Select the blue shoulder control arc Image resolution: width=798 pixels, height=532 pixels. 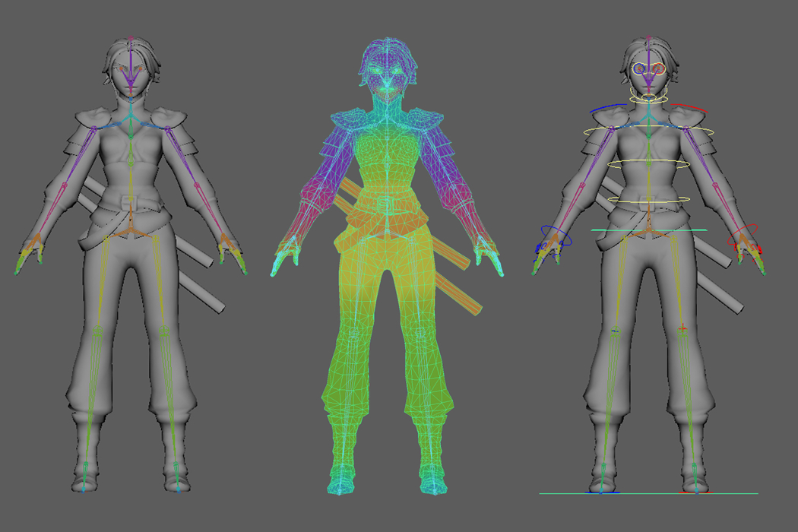[x=608, y=108]
